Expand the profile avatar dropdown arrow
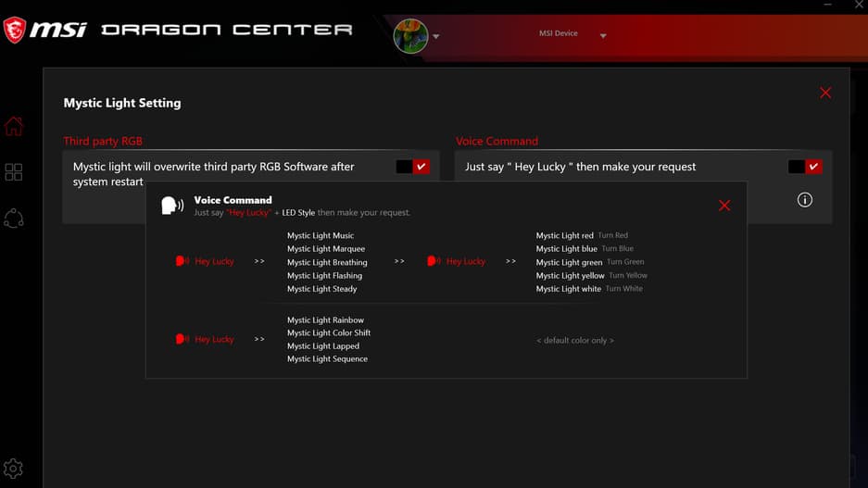Image resolution: width=868 pixels, height=488 pixels. coord(436,36)
